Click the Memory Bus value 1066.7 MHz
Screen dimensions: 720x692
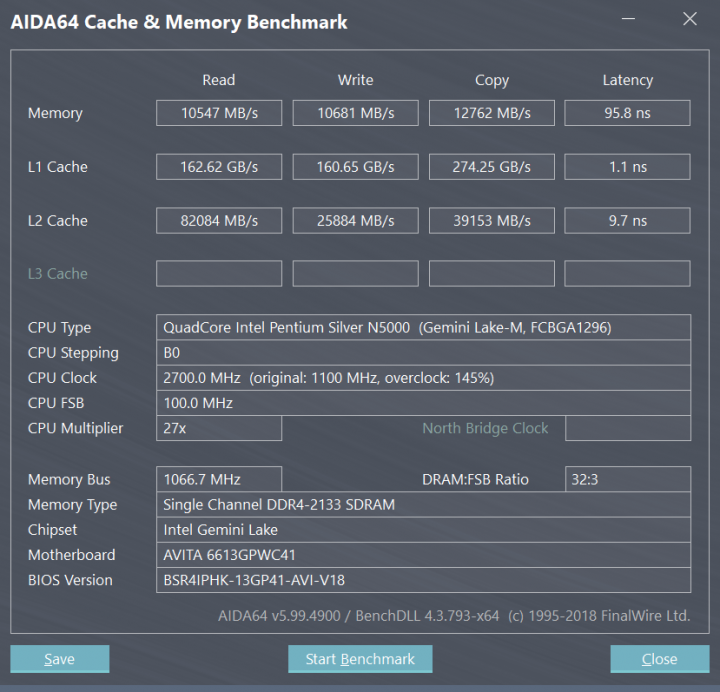coord(219,479)
